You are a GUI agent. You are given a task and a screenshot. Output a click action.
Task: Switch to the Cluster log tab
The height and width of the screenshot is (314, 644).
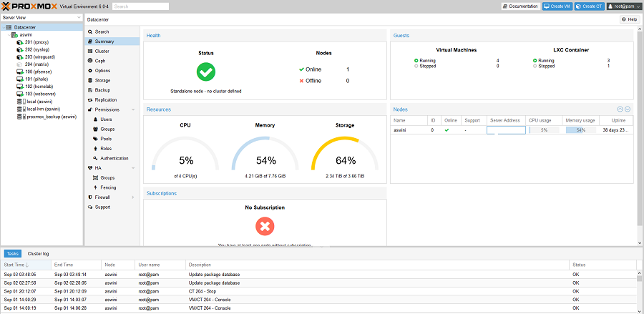coord(38,254)
